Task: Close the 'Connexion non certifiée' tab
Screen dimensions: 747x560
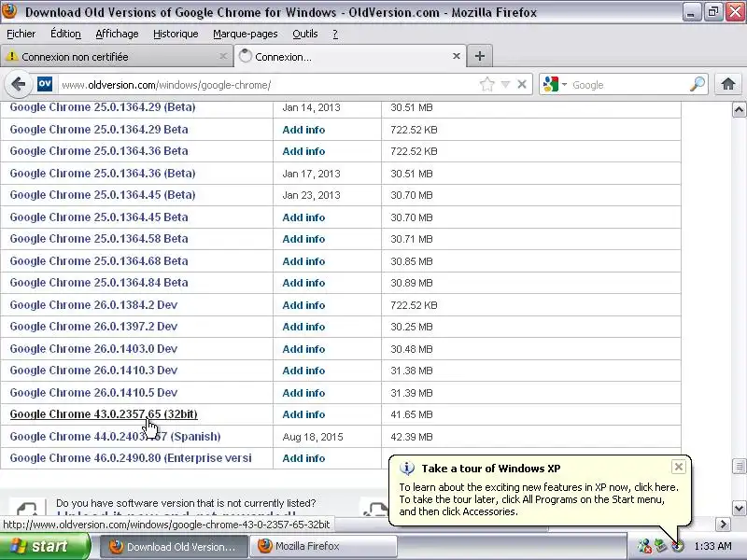Action: (223, 56)
